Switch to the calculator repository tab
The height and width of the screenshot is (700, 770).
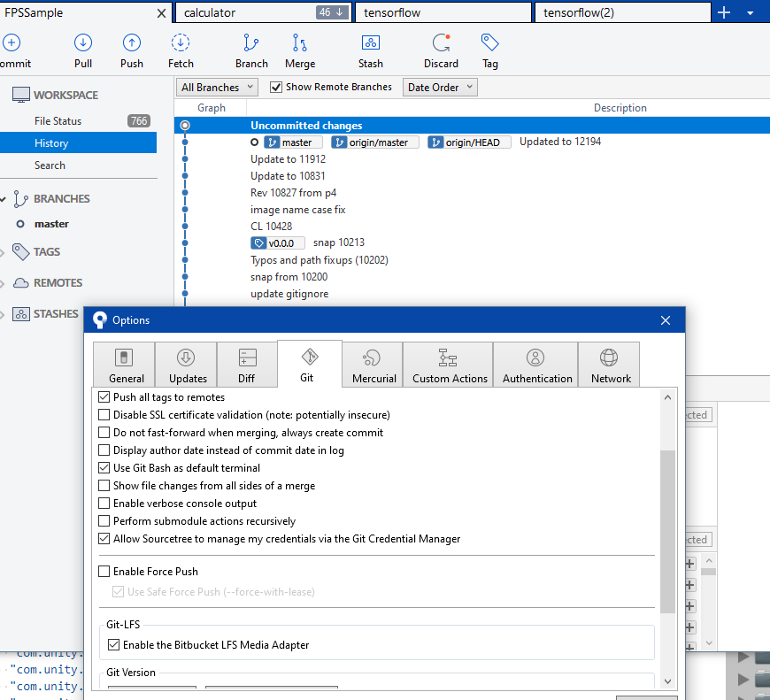pyautogui.click(x=264, y=12)
